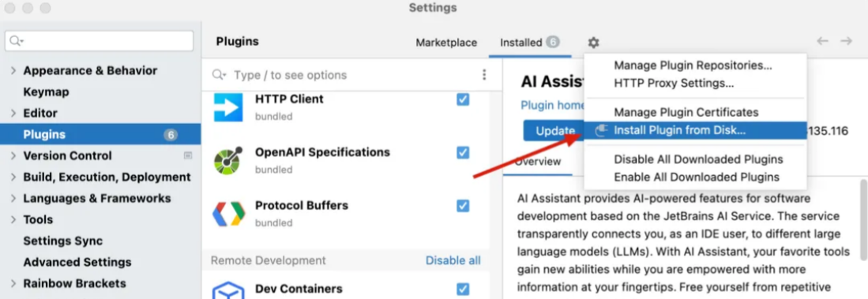
Task: Click Disable all for Remote Development
Action: (x=453, y=260)
